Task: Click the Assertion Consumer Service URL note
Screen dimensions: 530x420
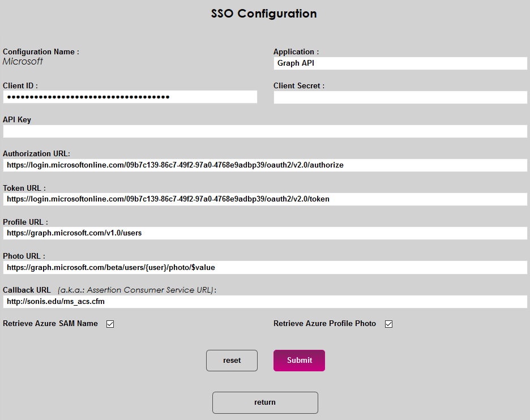Action: tap(136, 290)
